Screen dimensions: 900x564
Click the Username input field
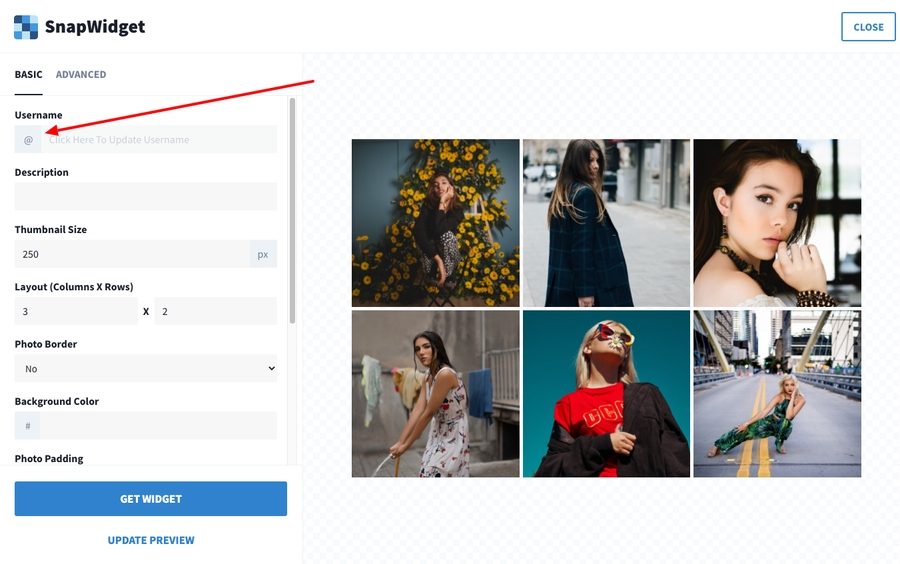click(x=160, y=140)
